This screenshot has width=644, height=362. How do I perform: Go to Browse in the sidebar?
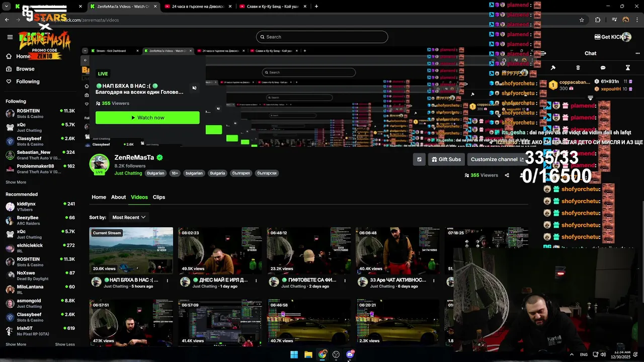click(20, 69)
